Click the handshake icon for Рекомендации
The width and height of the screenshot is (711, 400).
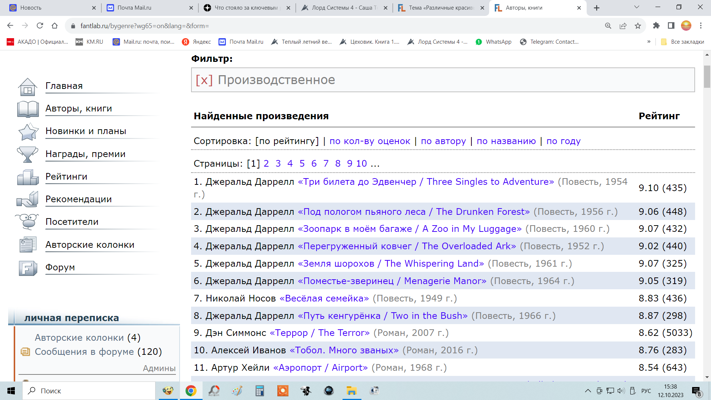[x=27, y=199]
